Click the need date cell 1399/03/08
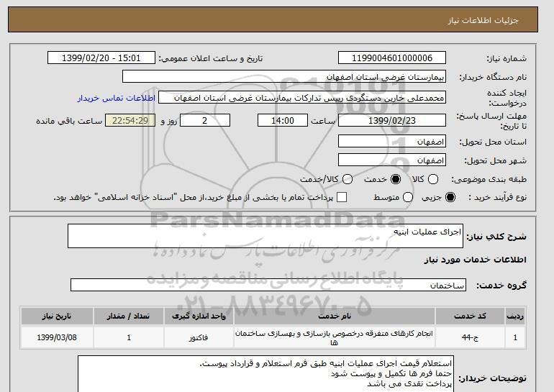This screenshot has width=554, height=392. click(x=57, y=337)
